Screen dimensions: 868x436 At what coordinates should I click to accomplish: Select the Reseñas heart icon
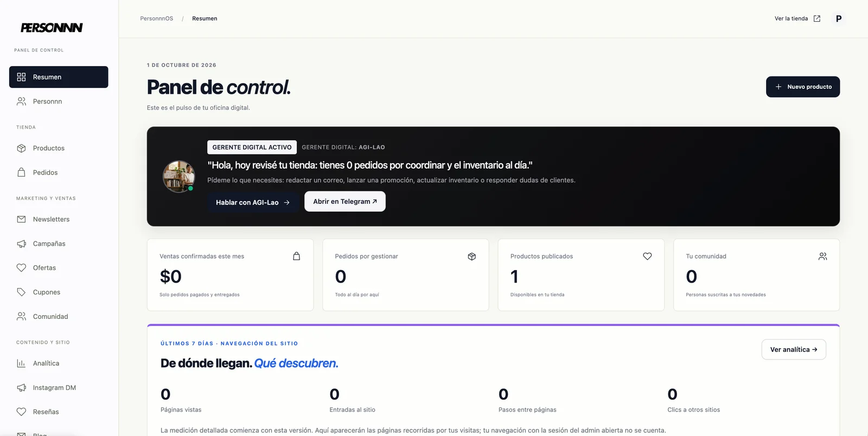(21, 412)
